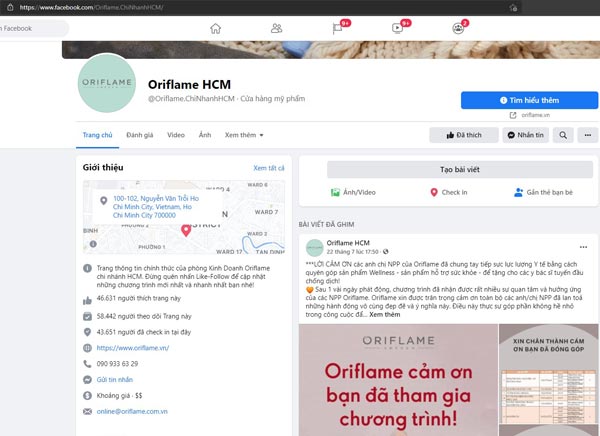The width and height of the screenshot is (600, 436).
Task: Click the page search magnifier icon
Action: click(563, 135)
